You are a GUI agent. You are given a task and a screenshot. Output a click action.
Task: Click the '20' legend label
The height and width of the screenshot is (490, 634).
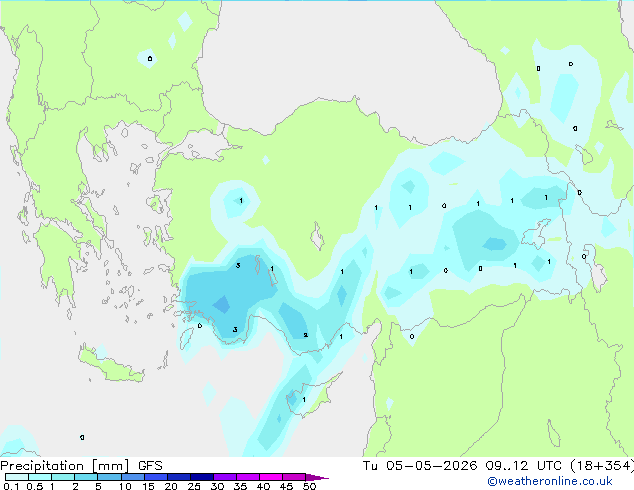[171, 486]
